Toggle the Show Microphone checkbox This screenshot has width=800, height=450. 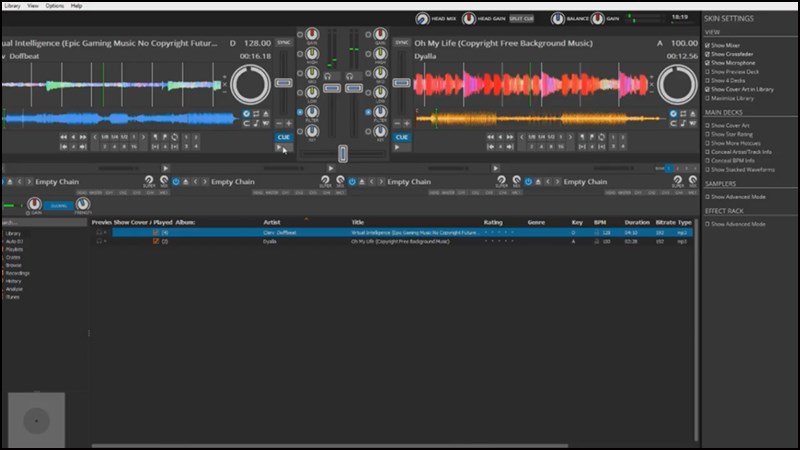pyautogui.click(x=708, y=63)
